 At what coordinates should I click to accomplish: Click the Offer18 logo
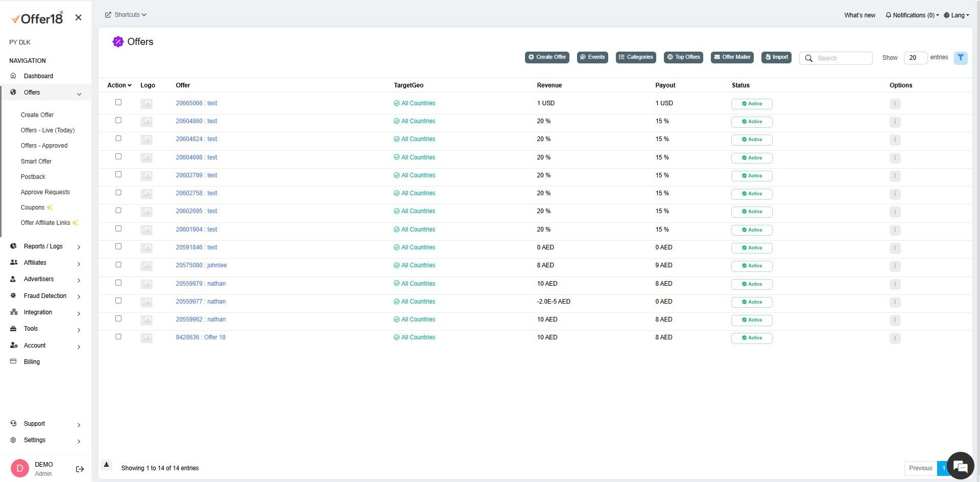tap(37, 18)
